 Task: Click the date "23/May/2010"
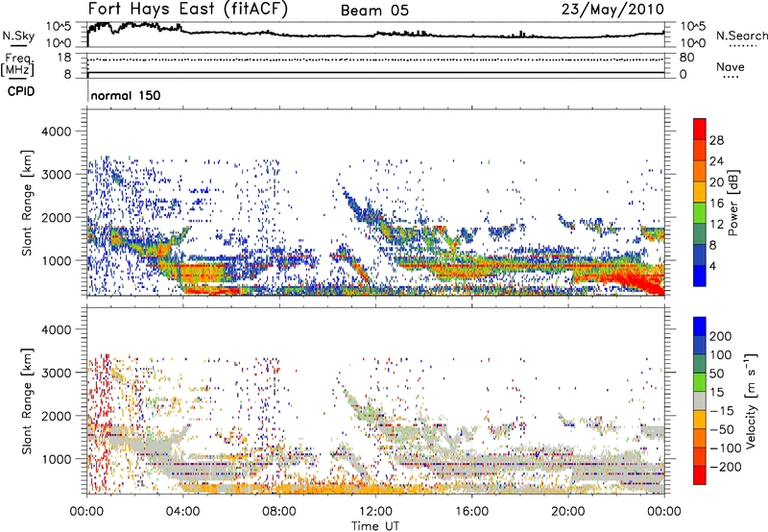click(x=612, y=10)
